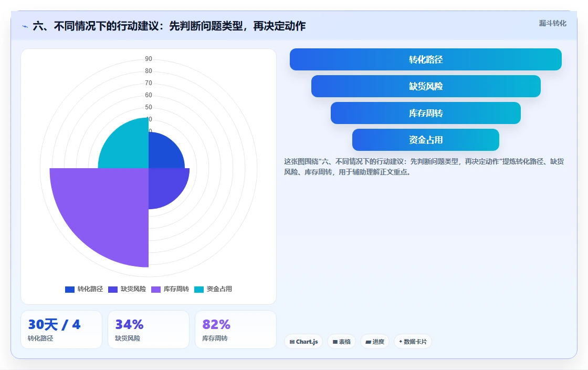The image size is (588, 370).
Task: Click the 转化路径 legend label
Action: [x=90, y=289]
